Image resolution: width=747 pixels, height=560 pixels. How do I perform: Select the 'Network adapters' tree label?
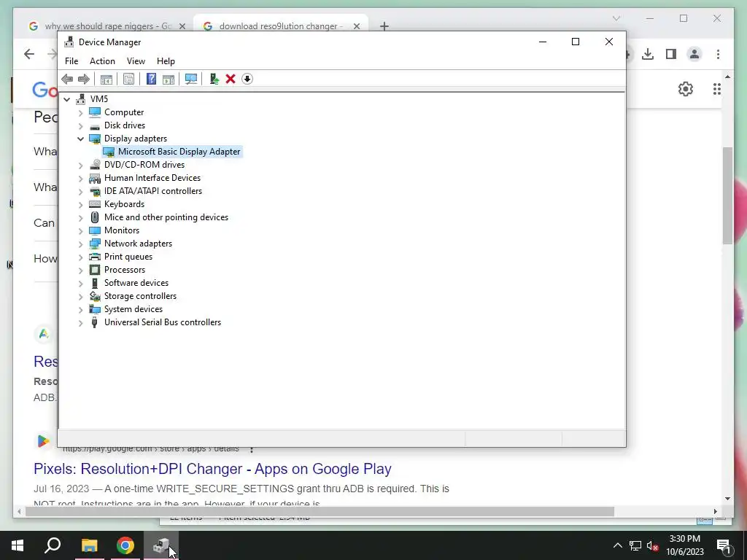pyautogui.click(x=138, y=244)
